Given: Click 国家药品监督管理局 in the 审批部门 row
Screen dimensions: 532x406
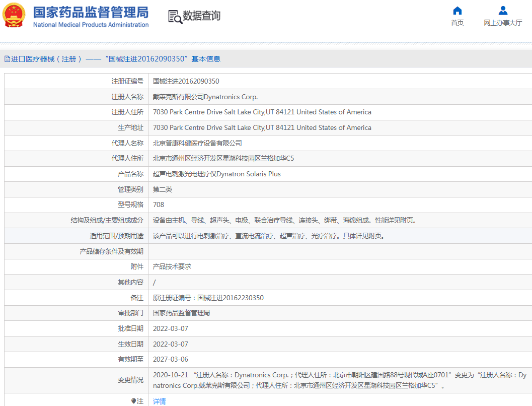Looking at the screenshot, I should (x=182, y=313).
